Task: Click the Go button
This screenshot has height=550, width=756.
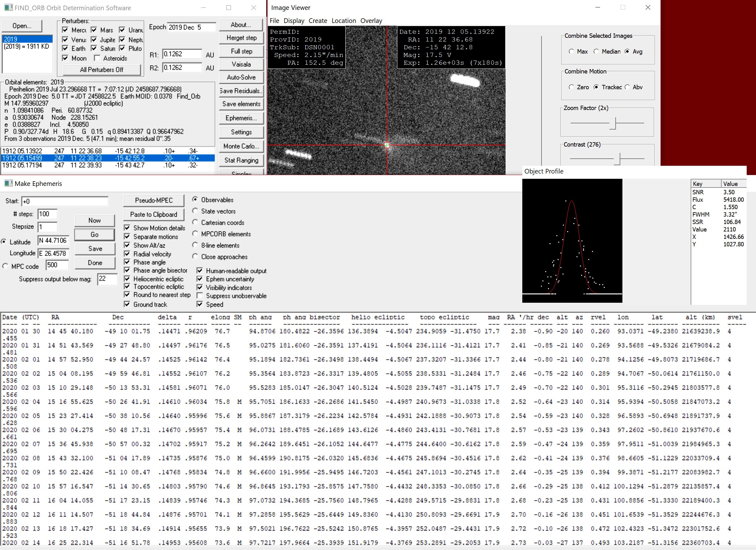Action: (95, 235)
